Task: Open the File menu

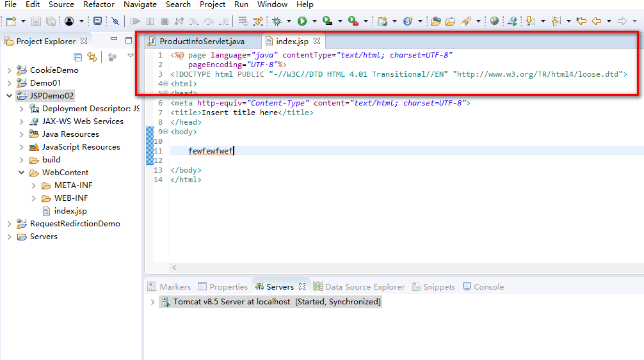Action: click(10, 4)
